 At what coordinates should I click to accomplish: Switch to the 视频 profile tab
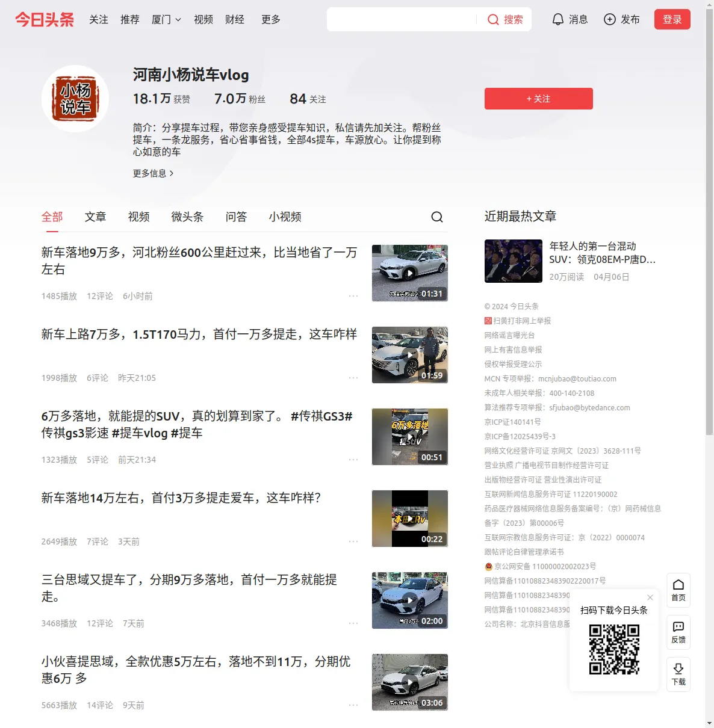pyautogui.click(x=139, y=217)
